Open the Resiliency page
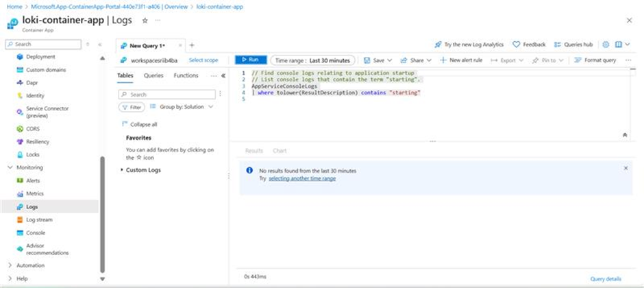 (x=38, y=142)
